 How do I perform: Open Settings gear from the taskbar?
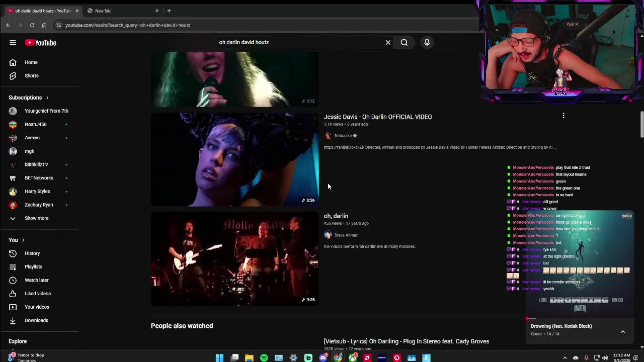293,358
